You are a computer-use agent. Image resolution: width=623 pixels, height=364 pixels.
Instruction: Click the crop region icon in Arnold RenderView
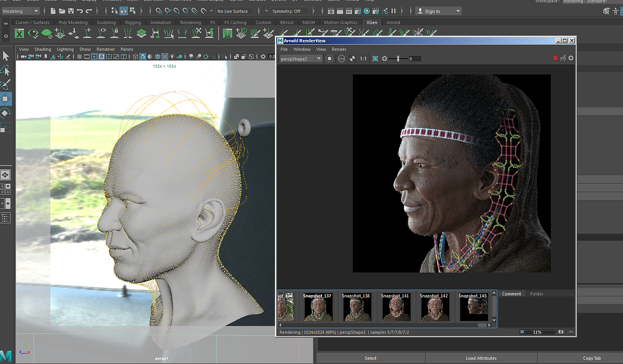[375, 59]
